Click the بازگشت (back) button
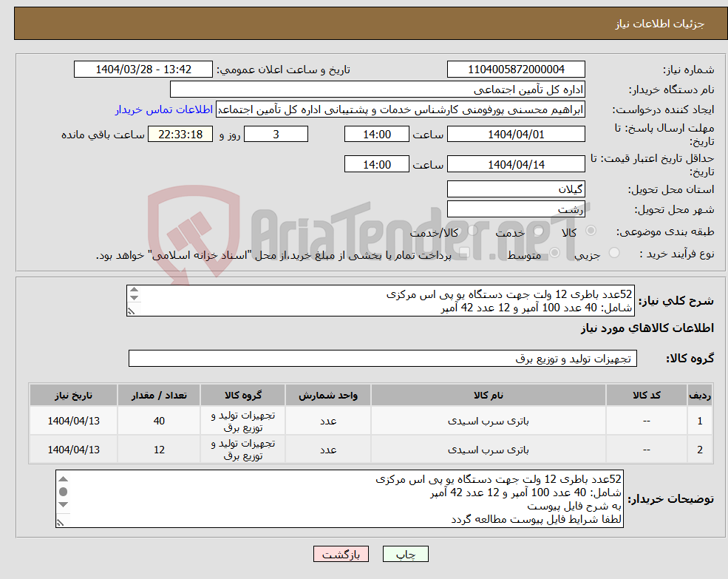This screenshot has width=728, height=579. tap(341, 554)
